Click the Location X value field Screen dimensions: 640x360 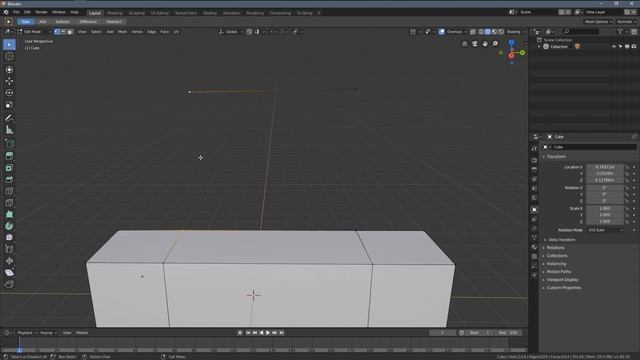tap(605, 167)
